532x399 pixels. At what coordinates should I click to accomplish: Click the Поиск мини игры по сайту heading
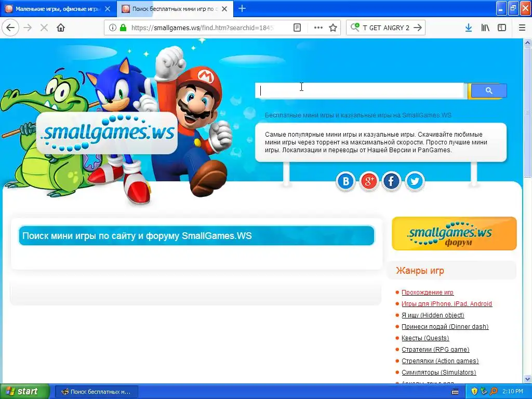137,236
